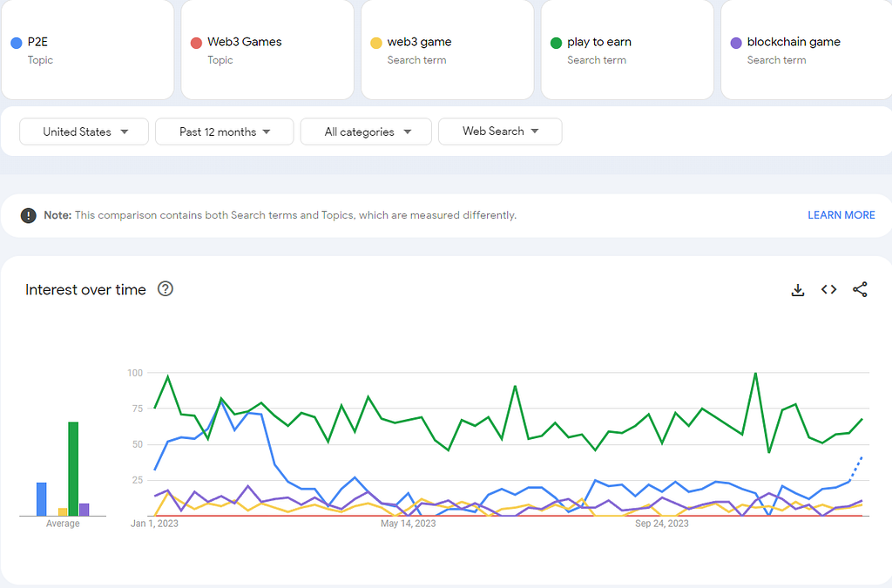The height and width of the screenshot is (588, 892).
Task: Open the Web Search type dropdown
Action: [500, 132]
